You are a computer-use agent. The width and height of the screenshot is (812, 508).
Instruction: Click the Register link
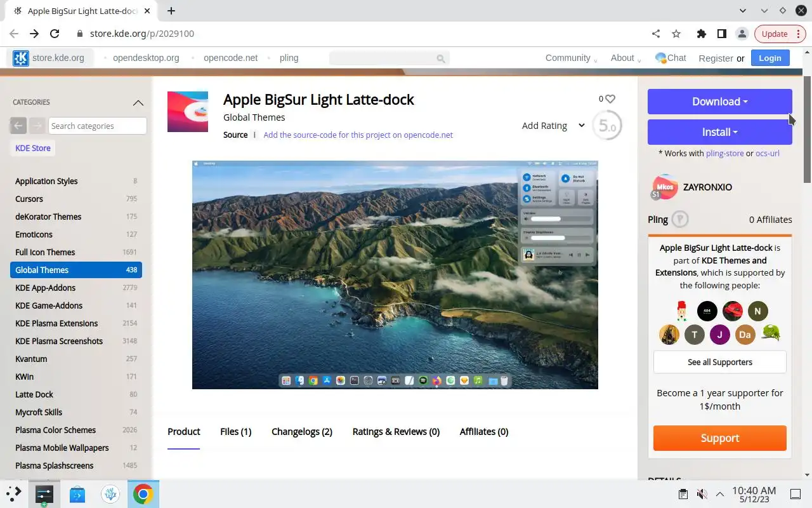point(716,58)
